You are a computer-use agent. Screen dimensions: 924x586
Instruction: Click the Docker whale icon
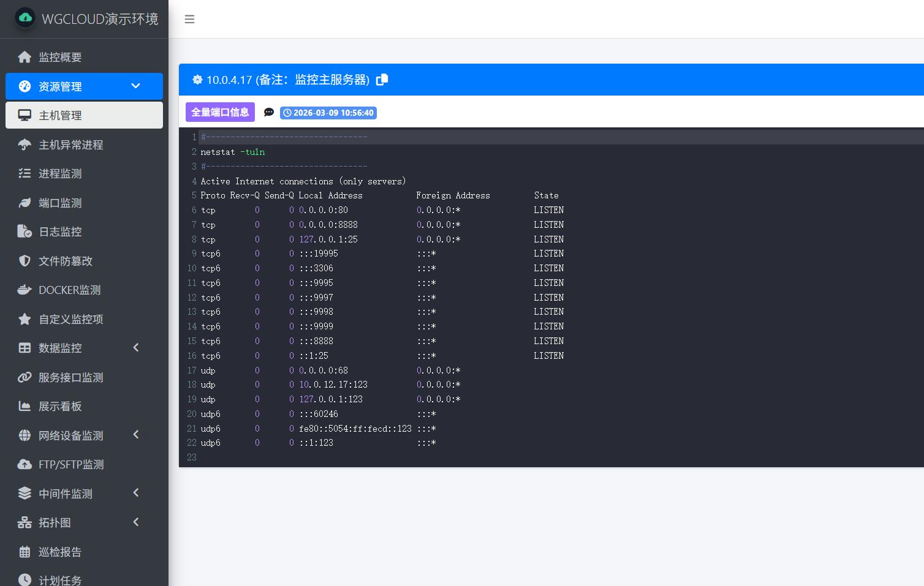pos(25,290)
